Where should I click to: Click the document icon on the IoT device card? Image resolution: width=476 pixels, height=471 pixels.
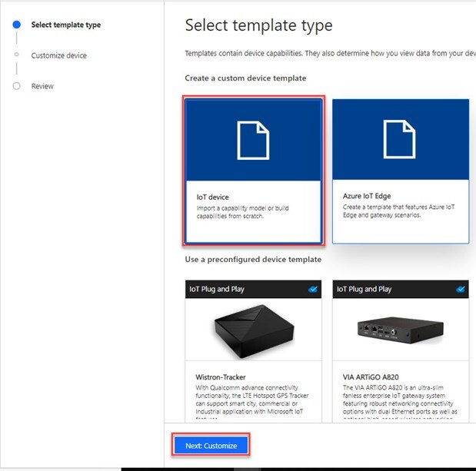(253, 140)
